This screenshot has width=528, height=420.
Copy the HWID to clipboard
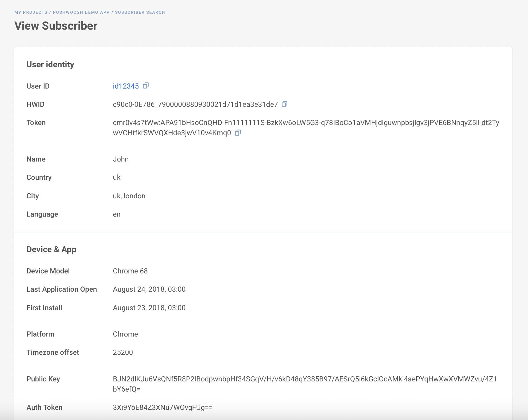[285, 104]
